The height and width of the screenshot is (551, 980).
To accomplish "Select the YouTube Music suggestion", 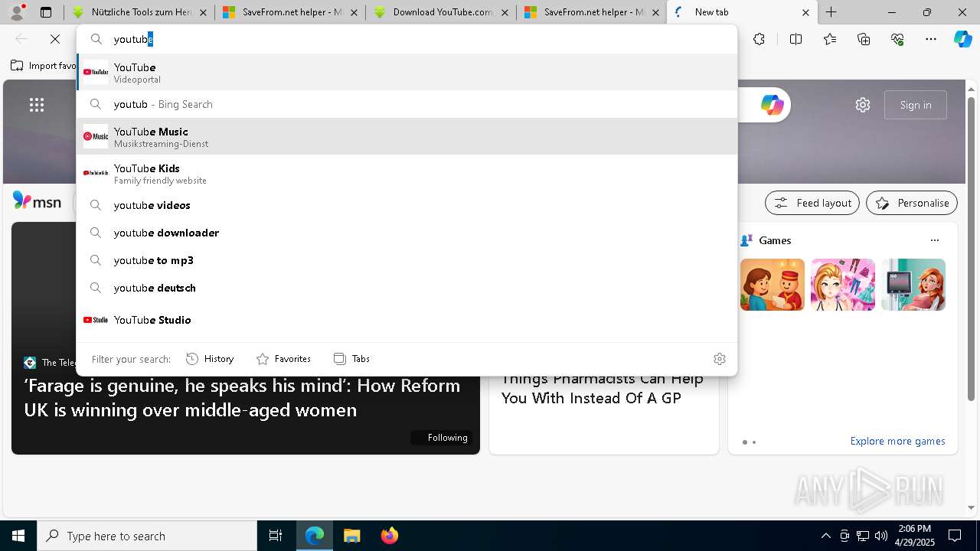I will pos(407,136).
